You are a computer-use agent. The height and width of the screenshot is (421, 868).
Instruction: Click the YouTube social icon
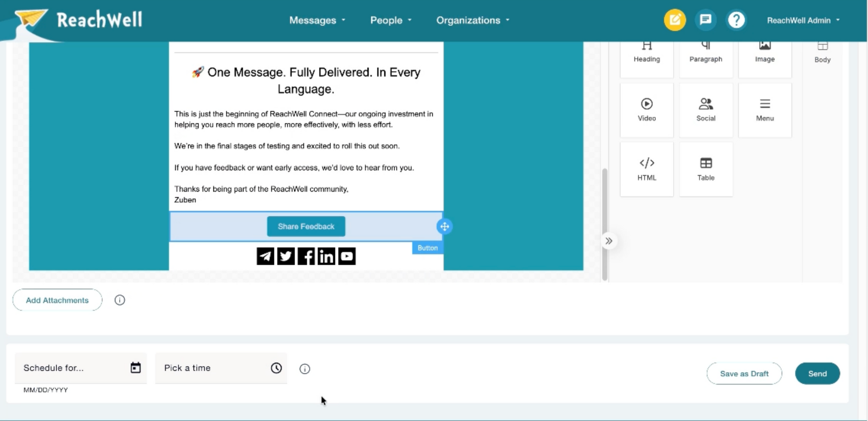[347, 256]
